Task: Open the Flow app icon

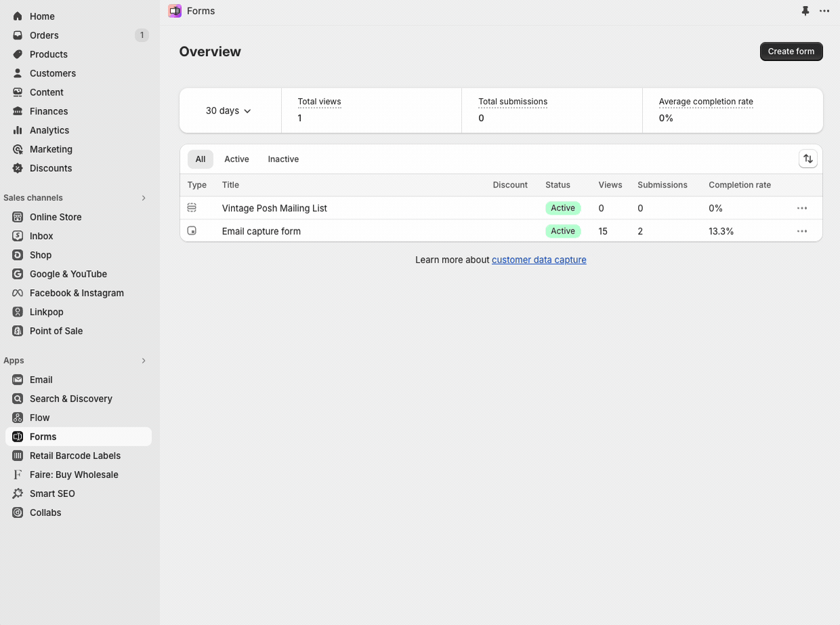Action: (x=16, y=417)
